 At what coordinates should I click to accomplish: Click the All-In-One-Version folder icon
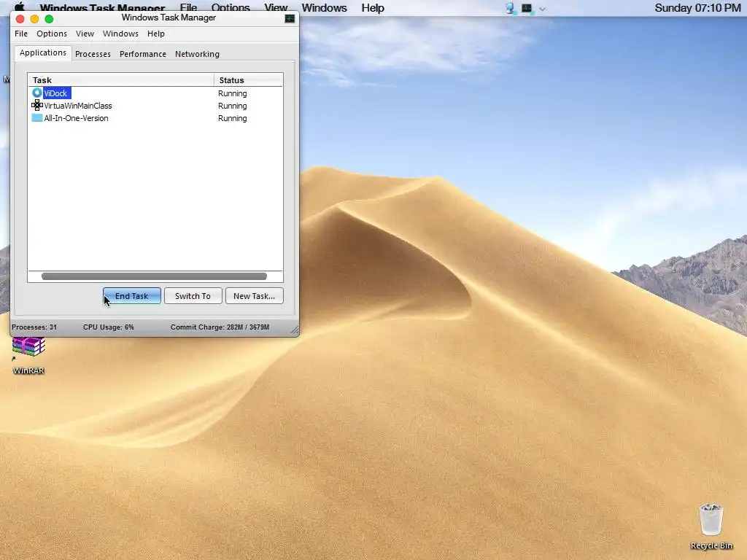[37, 117]
